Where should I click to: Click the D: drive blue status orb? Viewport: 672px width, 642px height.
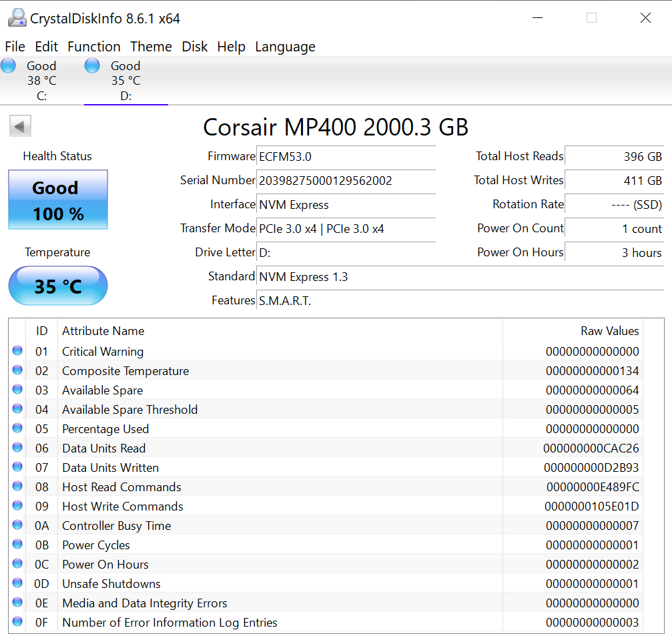[92, 66]
